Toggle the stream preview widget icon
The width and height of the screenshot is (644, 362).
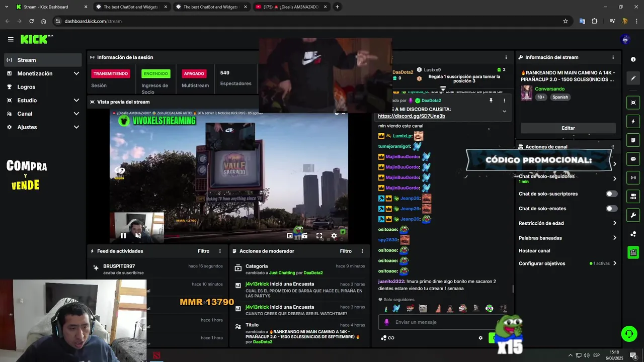pyautogui.click(x=633, y=103)
